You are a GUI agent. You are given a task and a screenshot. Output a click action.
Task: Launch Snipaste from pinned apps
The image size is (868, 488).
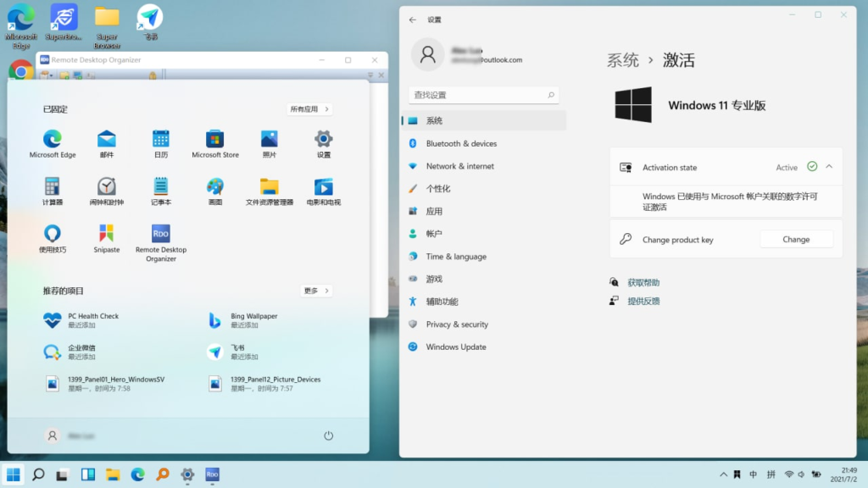pyautogui.click(x=106, y=239)
